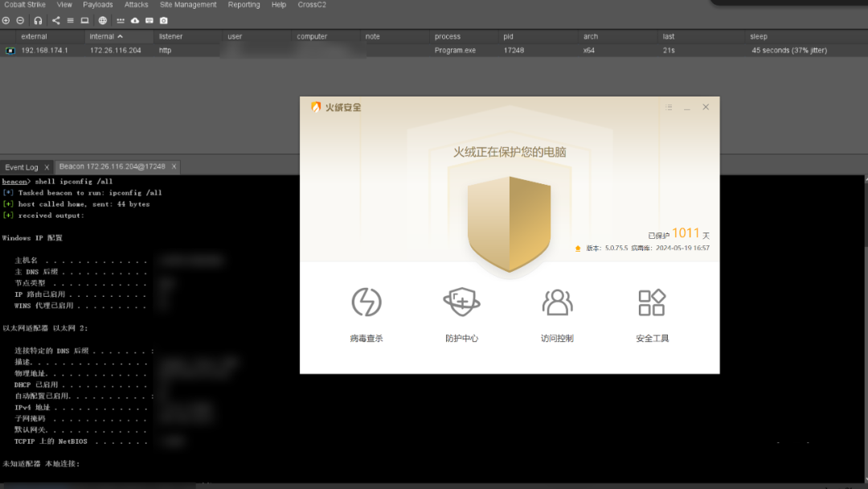Open the Attacks menu
This screenshot has height=489, width=868.
pos(136,5)
